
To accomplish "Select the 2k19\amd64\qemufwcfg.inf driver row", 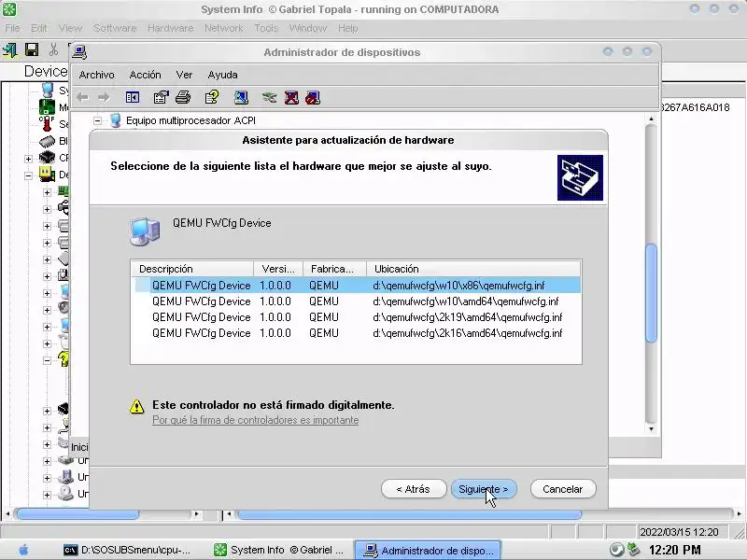I will coord(356,317).
